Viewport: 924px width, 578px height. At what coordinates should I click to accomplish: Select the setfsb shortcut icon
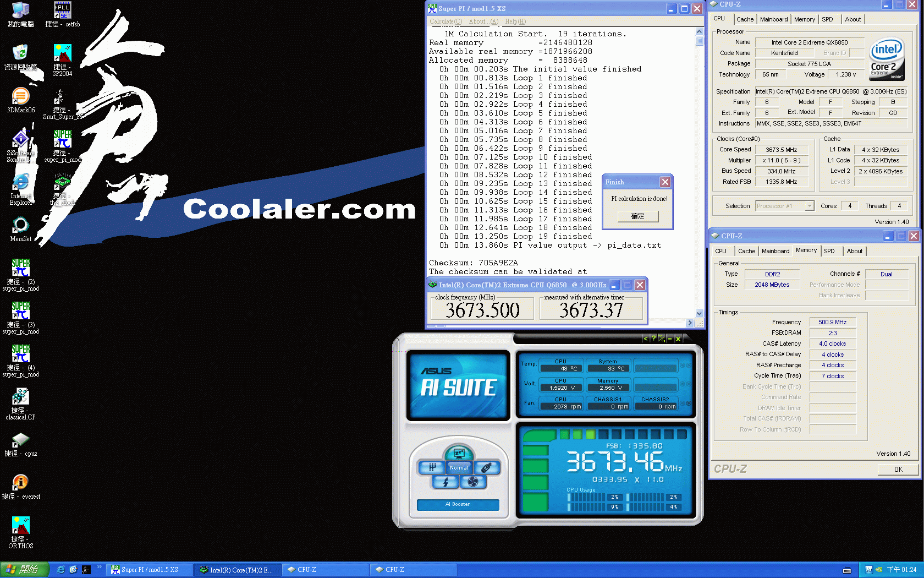[x=62, y=14]
